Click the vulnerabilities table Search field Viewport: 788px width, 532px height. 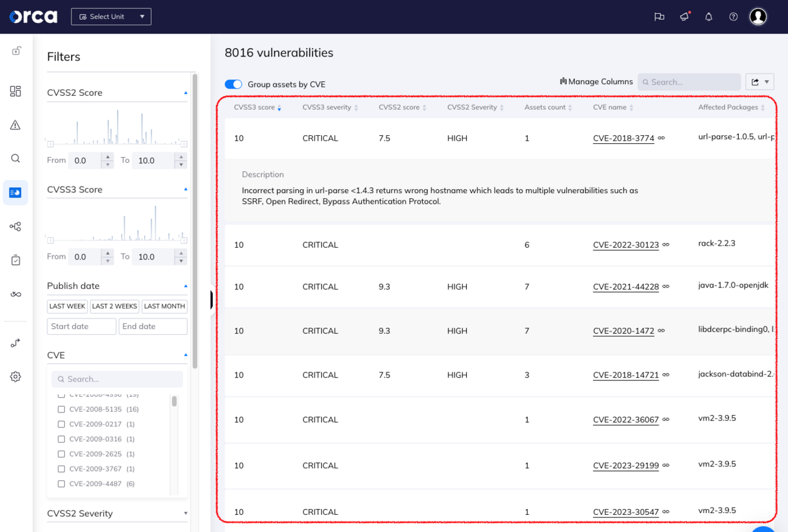(689, 82)
